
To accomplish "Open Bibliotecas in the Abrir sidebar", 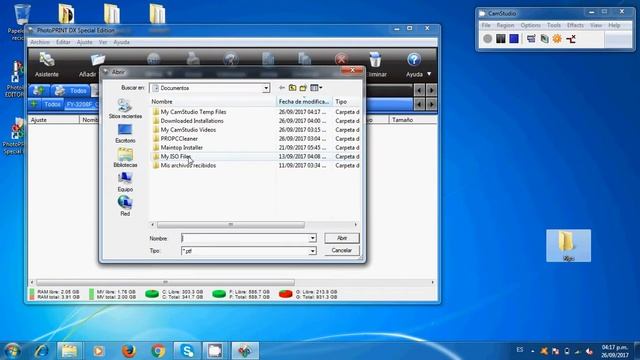I will point(125,158).
